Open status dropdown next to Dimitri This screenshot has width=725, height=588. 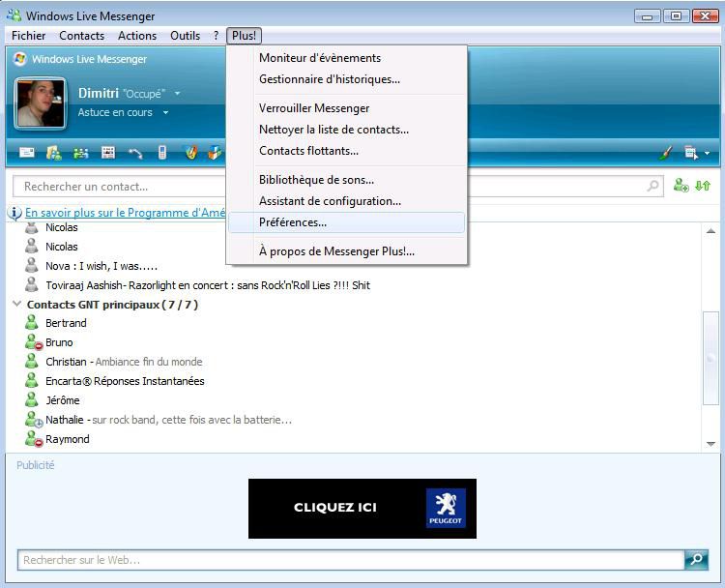point(177,94)
